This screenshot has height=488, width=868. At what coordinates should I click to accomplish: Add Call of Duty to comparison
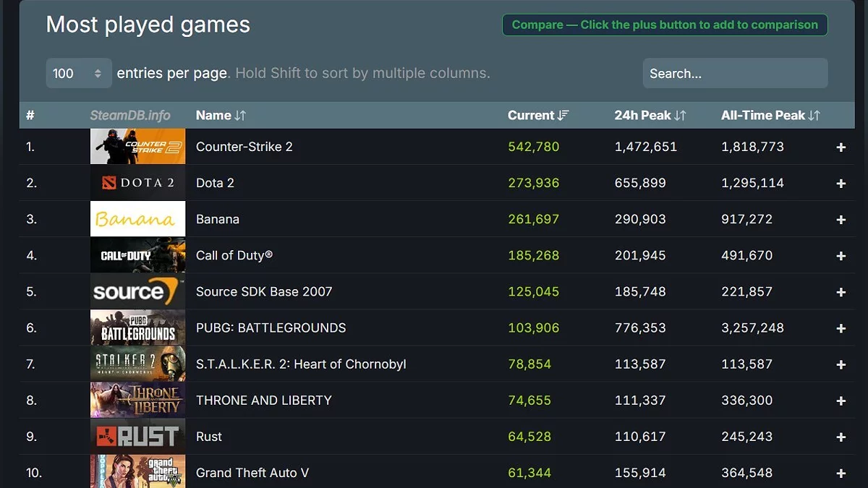click(x=841, y=256)
